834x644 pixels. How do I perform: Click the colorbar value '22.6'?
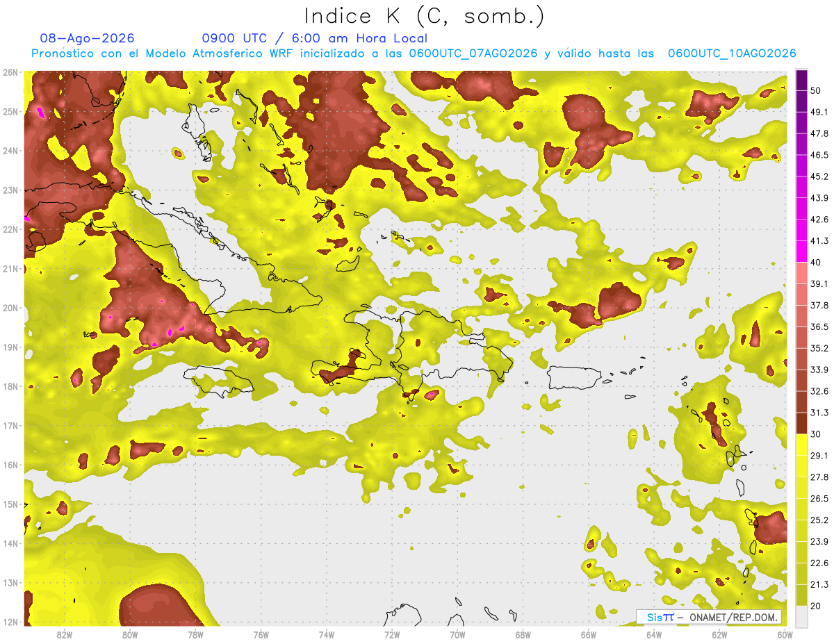[819, 563]
